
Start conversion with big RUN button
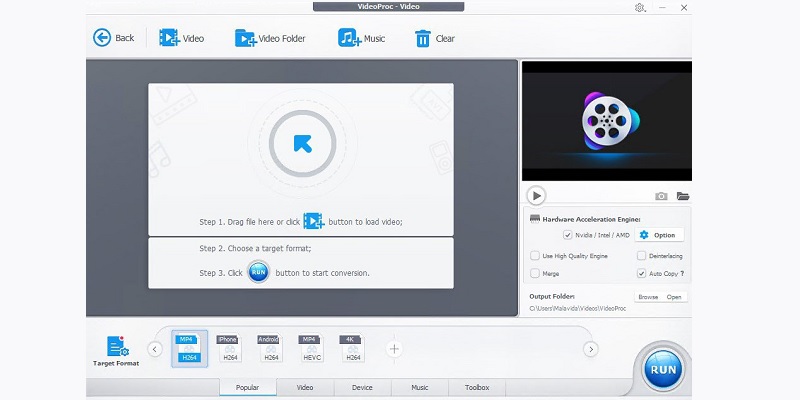tap(663, 369)
